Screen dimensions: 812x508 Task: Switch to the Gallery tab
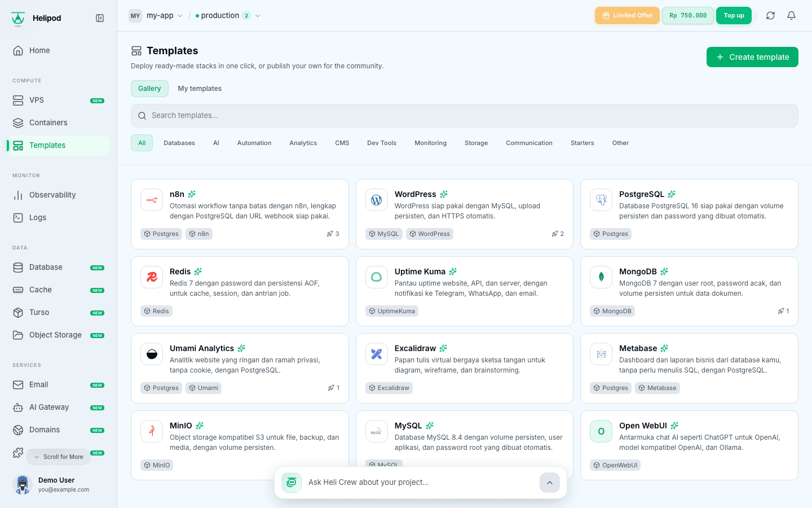pos(149,89)
